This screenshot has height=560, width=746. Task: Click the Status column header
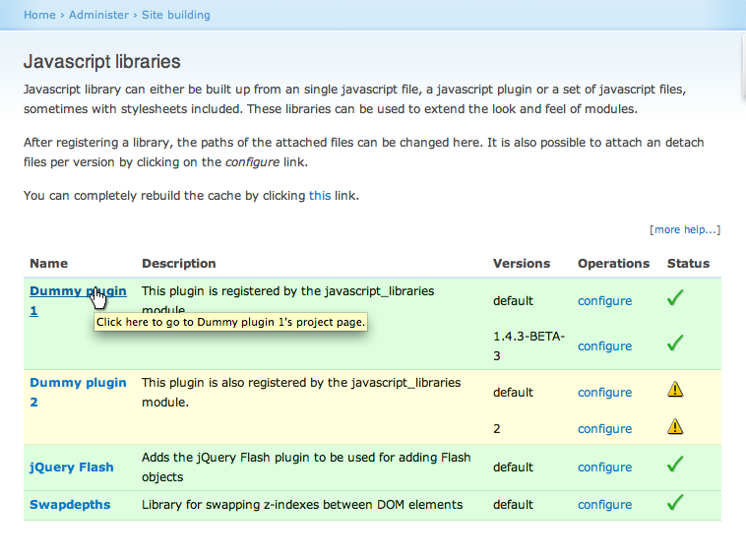coord(689,264)
